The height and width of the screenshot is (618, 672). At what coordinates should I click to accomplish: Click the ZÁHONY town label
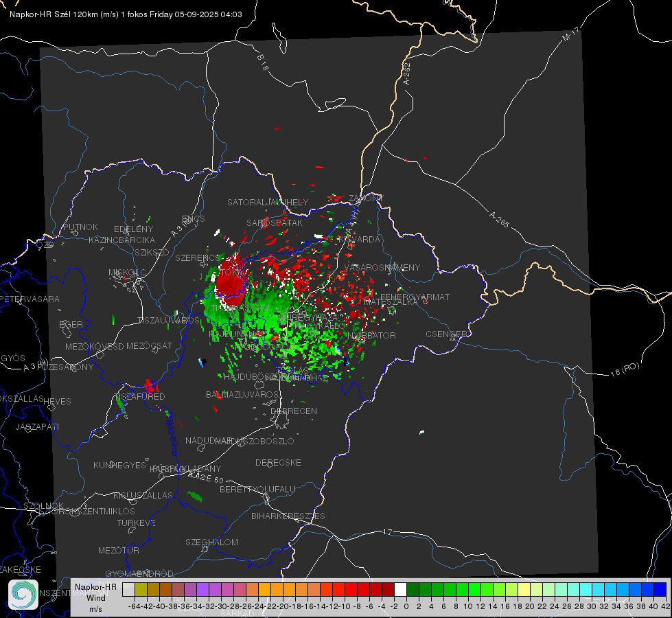tap(366, 198)
